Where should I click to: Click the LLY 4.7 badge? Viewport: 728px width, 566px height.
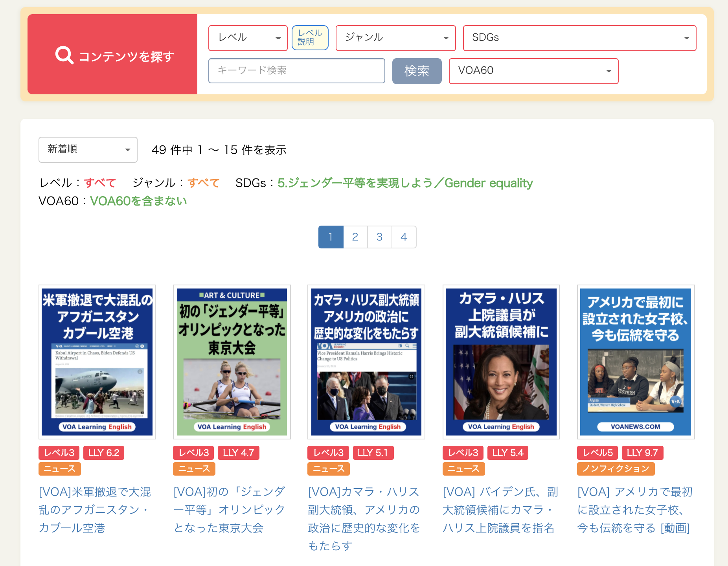[239, 453]
